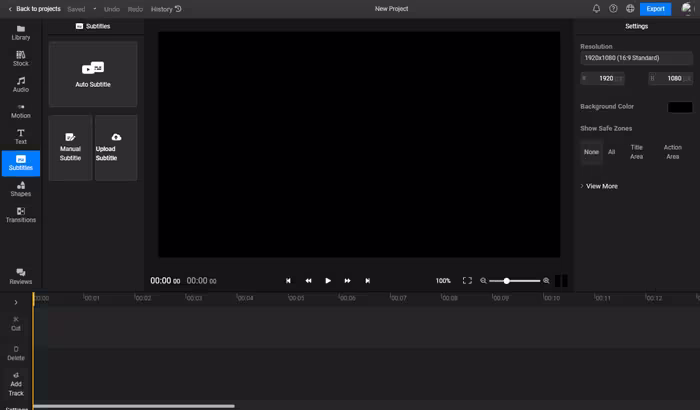Open the Text panel
The width and height of the screenshot is (700, 410).
tap(21, 137)
